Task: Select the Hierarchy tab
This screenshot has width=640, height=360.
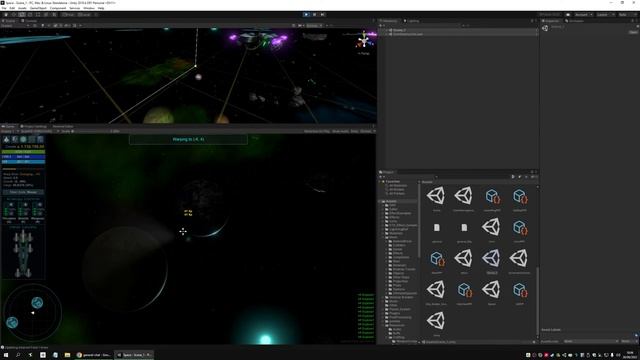Action: (x=389, y=21)
